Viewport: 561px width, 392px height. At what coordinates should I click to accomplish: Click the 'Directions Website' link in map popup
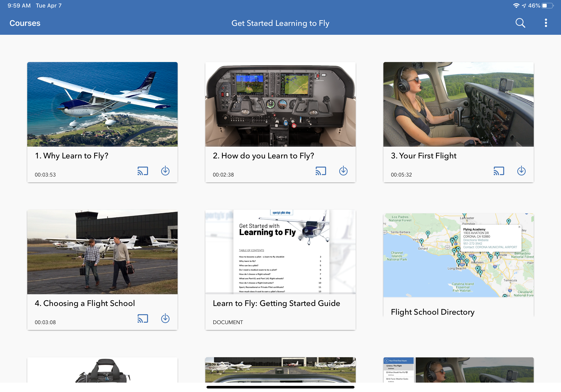(x=476, y=240)
